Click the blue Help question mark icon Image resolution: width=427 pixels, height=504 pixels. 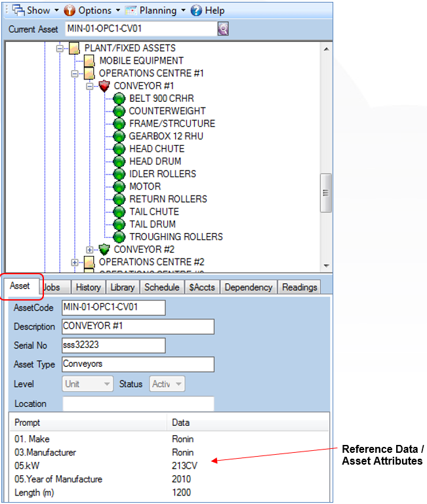[x=196, y=10]
